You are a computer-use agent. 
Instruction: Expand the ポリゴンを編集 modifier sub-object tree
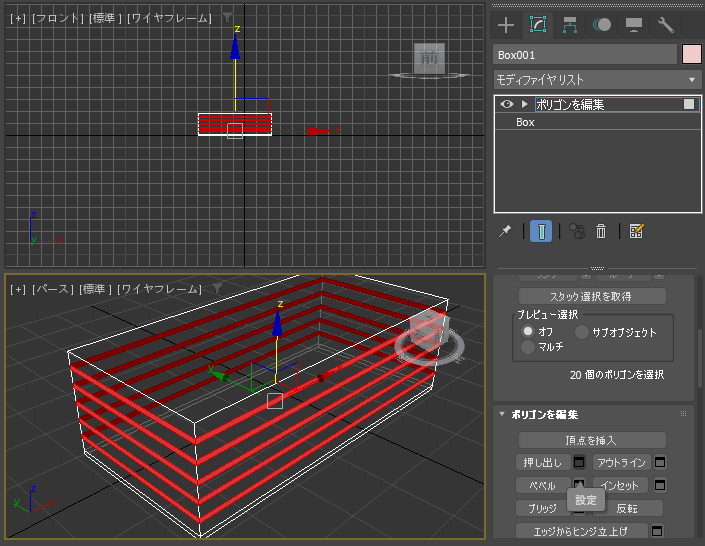click(x=524, y=104)
